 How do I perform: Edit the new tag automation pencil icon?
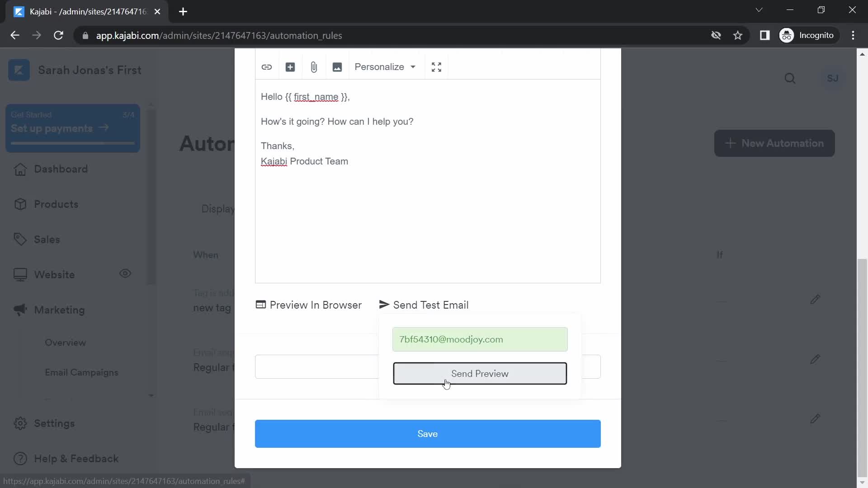[x=815, y=300]
